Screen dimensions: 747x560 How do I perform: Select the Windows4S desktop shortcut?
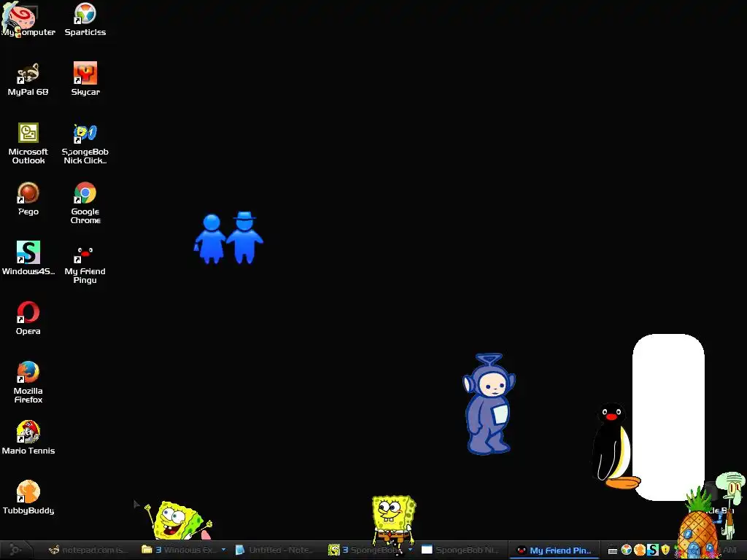(28, 259)
